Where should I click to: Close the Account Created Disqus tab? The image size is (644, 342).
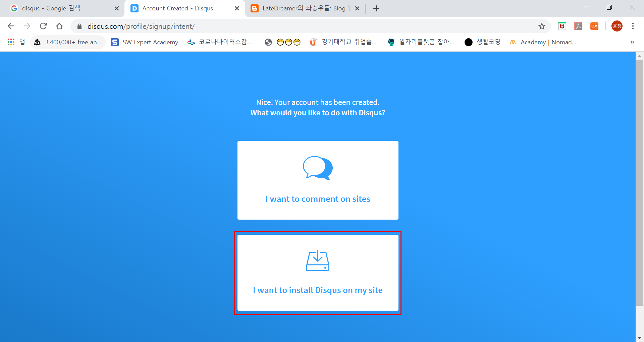pyautogui.click(x=237, y=8)
